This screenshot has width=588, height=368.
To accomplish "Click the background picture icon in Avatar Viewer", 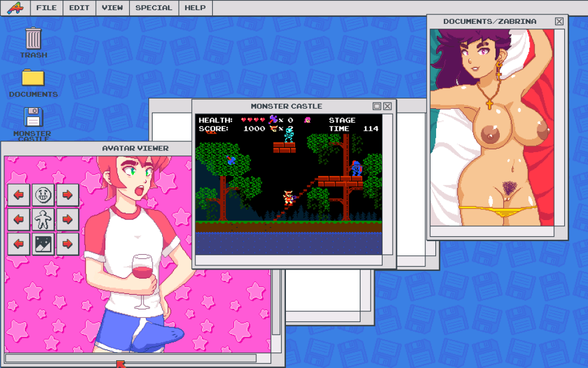I will (x=43, y=243).
